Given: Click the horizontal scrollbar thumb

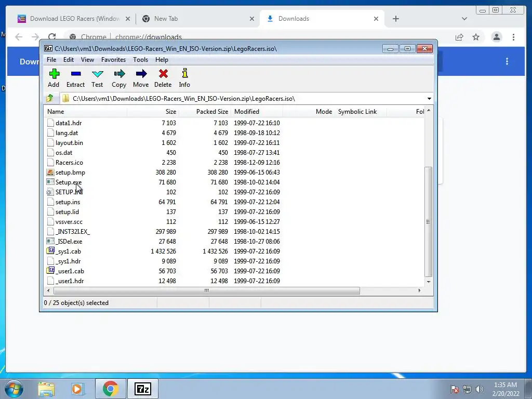Looking at the screenshot, I should [207, 290].
